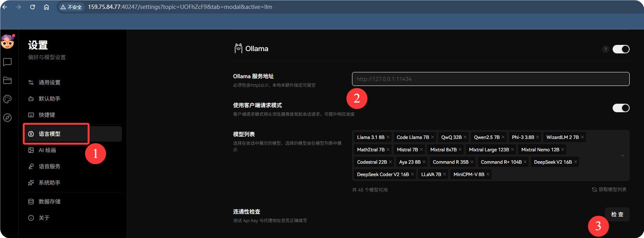Click the browser address bar URL
The height and width of the screenshot is (238, 644).
tap(180, 7)
